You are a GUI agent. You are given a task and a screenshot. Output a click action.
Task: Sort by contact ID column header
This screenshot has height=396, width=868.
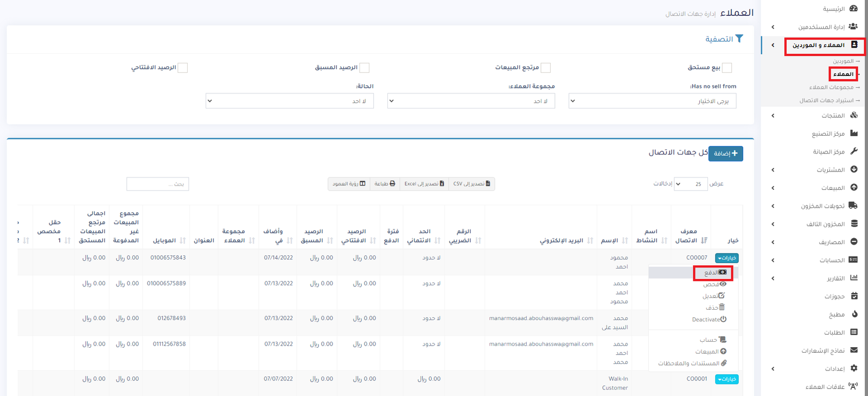pos(690,236)
